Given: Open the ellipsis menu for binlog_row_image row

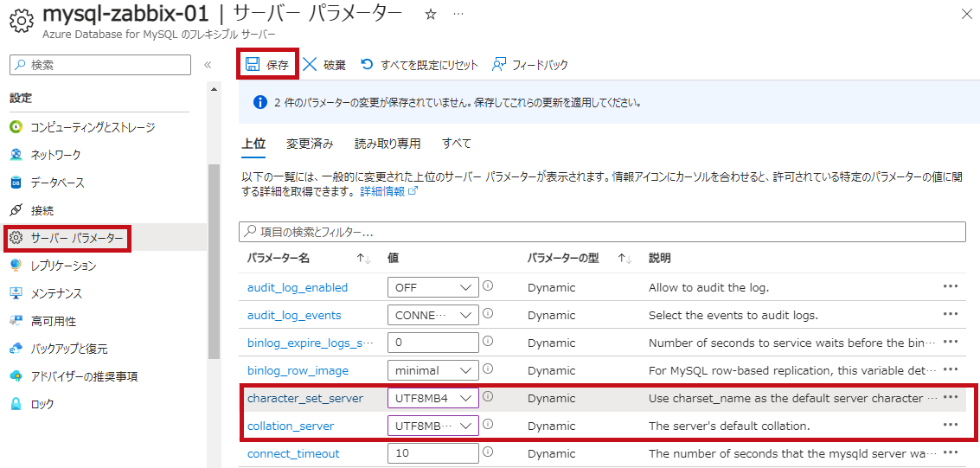Looking at the screenshot, I should [951, 369].
